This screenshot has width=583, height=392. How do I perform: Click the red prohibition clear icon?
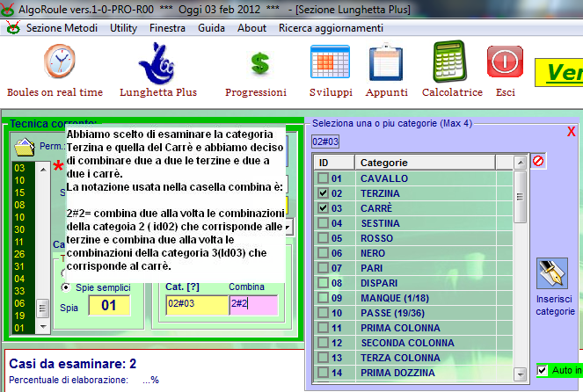538,161
